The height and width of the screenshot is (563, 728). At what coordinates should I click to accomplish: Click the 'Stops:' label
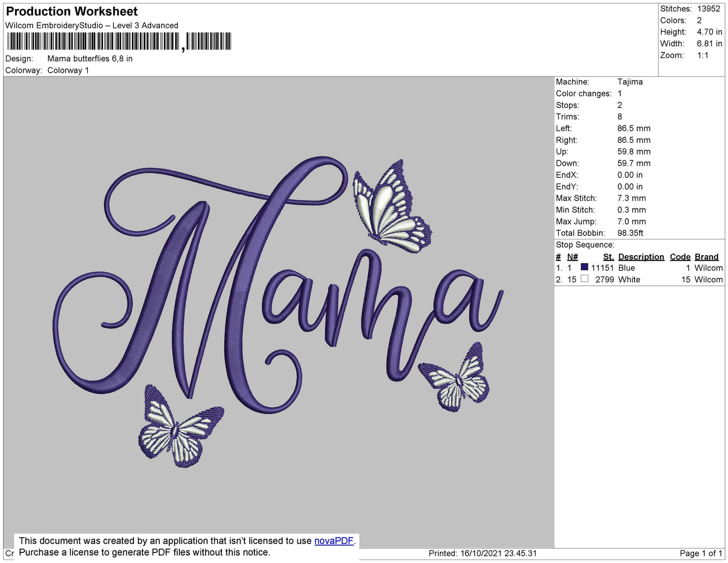(567, 105)
